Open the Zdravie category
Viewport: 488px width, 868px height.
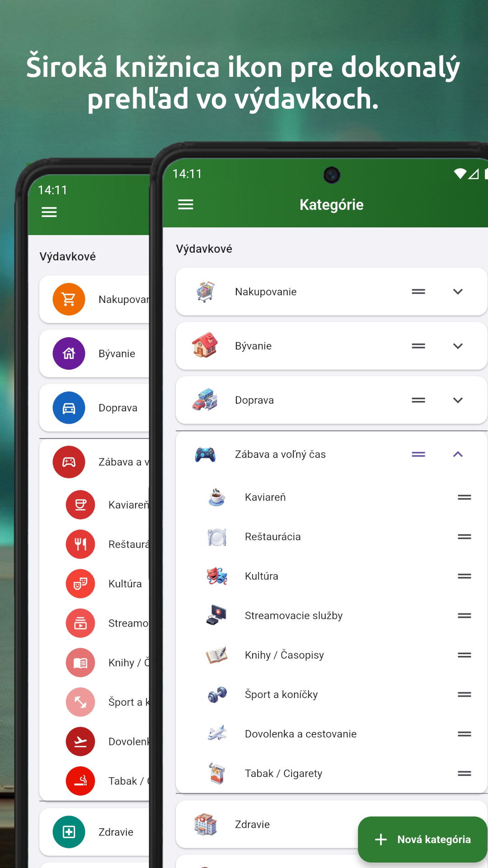[252, 825]
